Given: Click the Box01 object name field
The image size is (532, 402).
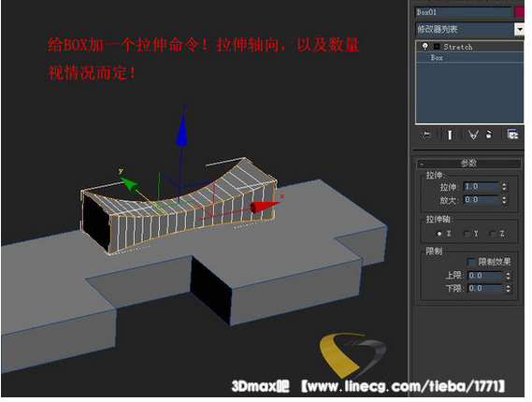Looking at the screenshot, I should coord(463,12).
